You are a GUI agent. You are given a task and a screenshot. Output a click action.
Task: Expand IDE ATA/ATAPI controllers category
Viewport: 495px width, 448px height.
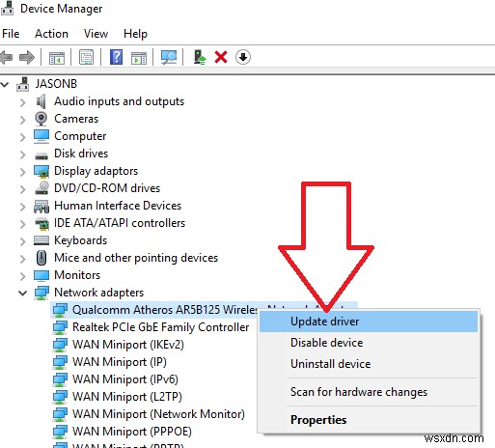[x=22, y=224]
